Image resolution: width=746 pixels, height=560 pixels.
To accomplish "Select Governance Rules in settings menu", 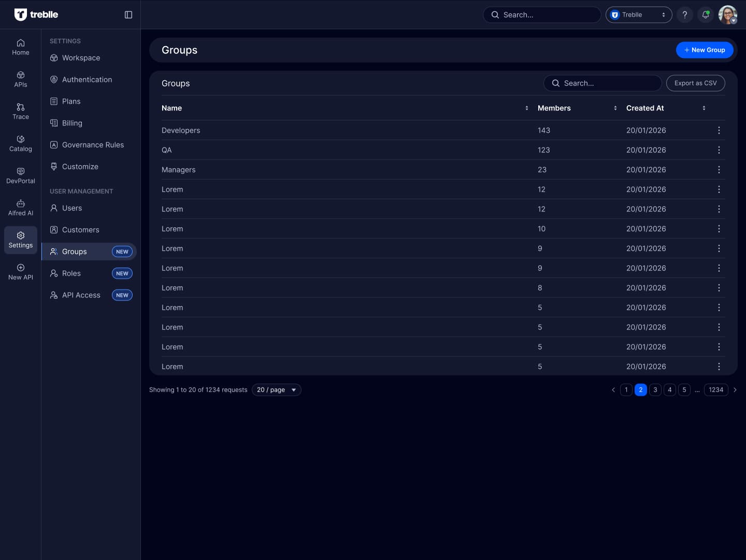I will pos(93,145).
